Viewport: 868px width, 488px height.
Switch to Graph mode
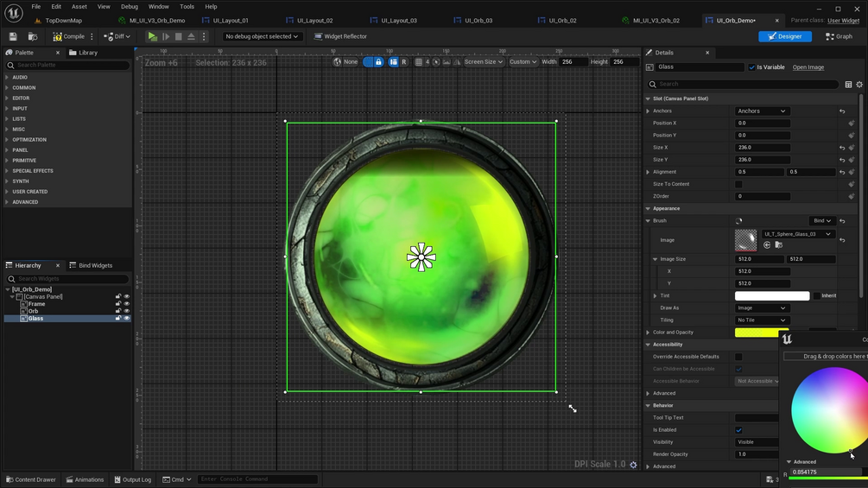[839, 36]
